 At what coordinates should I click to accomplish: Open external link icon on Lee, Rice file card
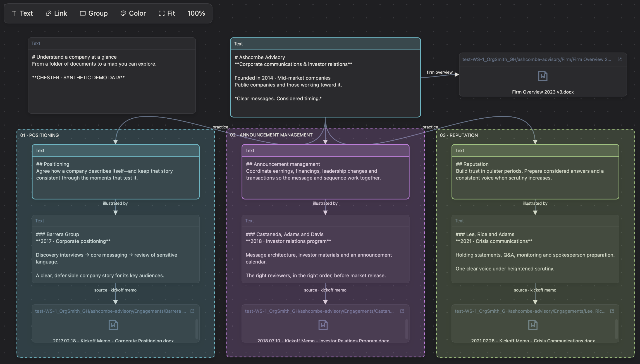(x=612, y=311)
